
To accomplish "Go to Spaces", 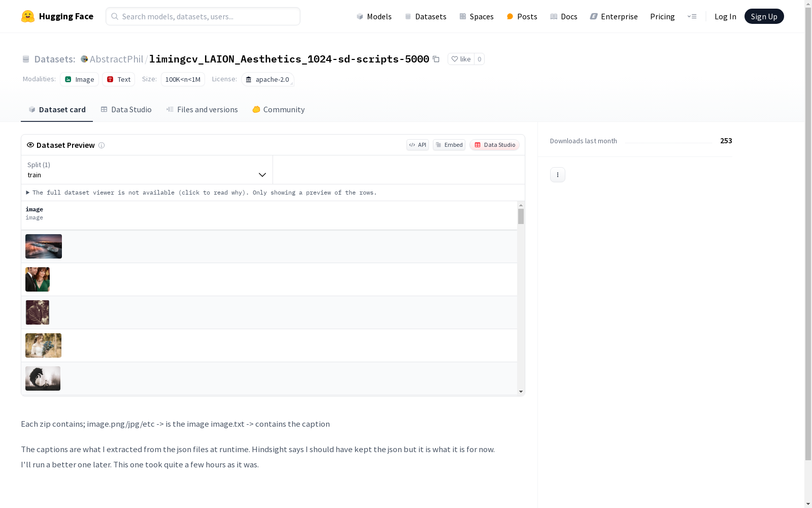I will point(477,16).
